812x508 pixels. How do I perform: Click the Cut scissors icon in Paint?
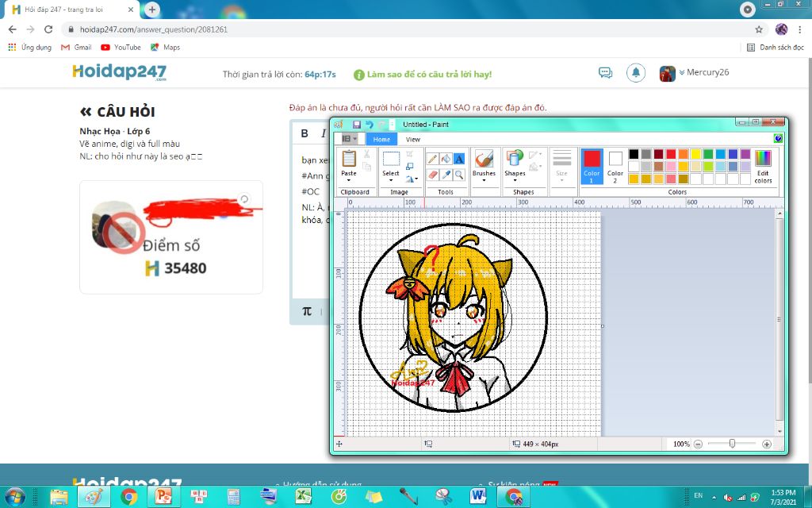(x=366, y=154)
